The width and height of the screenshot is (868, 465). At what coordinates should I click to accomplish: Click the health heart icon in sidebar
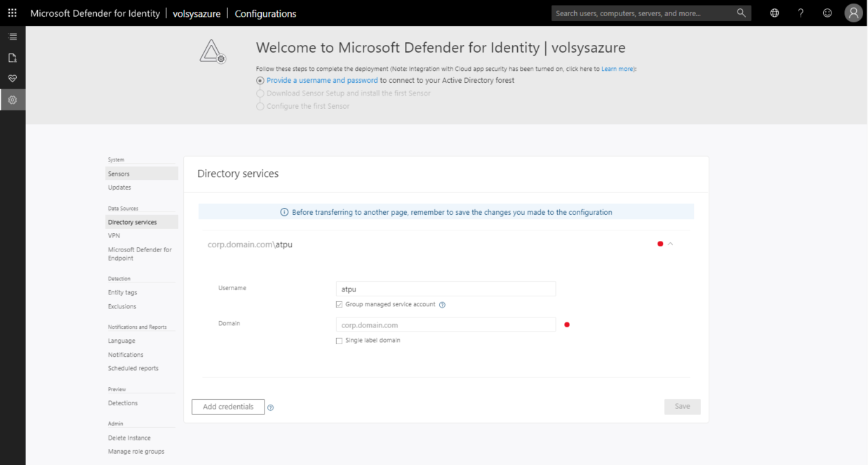tap(13, 78)
